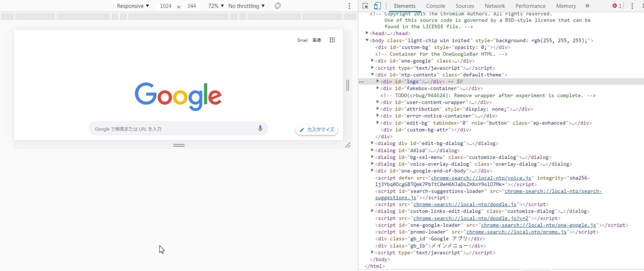Expand the one-google div node
This screenshot has height=271, width=644.
tap(372, 61)
